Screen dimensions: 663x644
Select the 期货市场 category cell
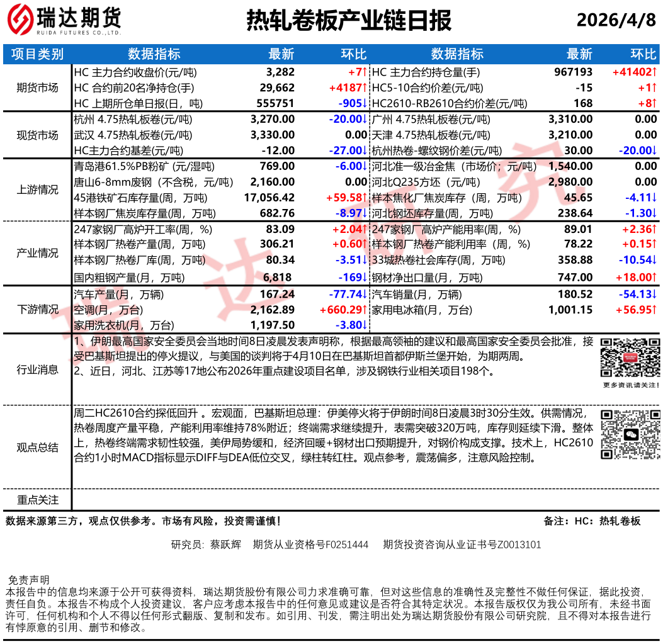point(37,88)
